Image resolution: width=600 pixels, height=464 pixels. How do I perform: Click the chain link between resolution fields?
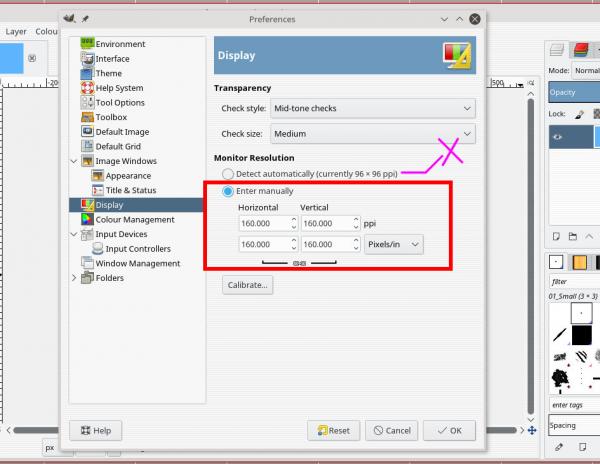[x=299, y=263]
